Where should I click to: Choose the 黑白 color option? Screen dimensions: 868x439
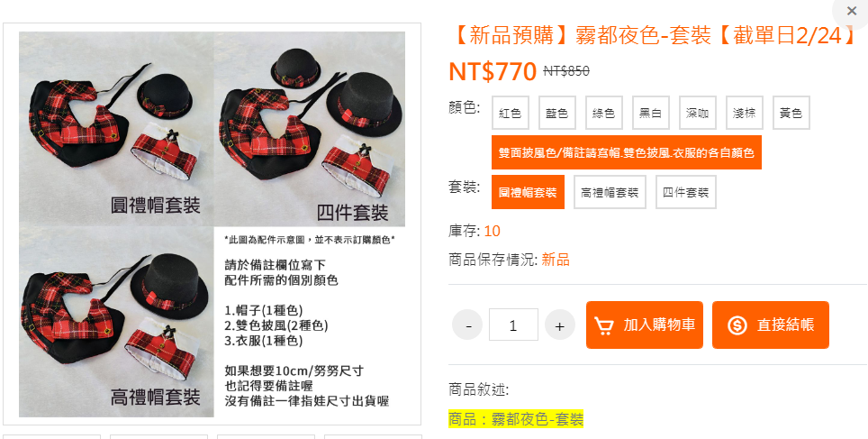tap(650, 113)
